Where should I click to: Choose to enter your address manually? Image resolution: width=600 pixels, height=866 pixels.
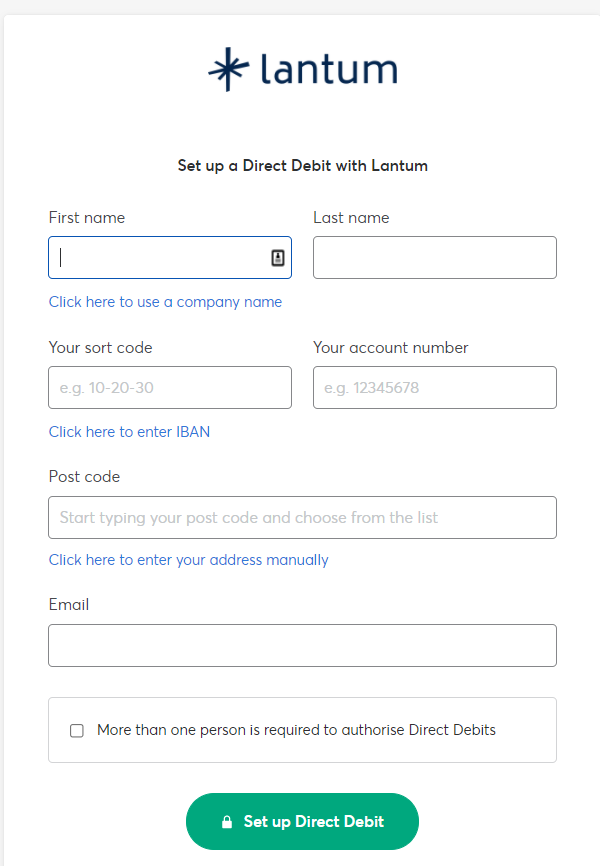(x=188, y=560)
